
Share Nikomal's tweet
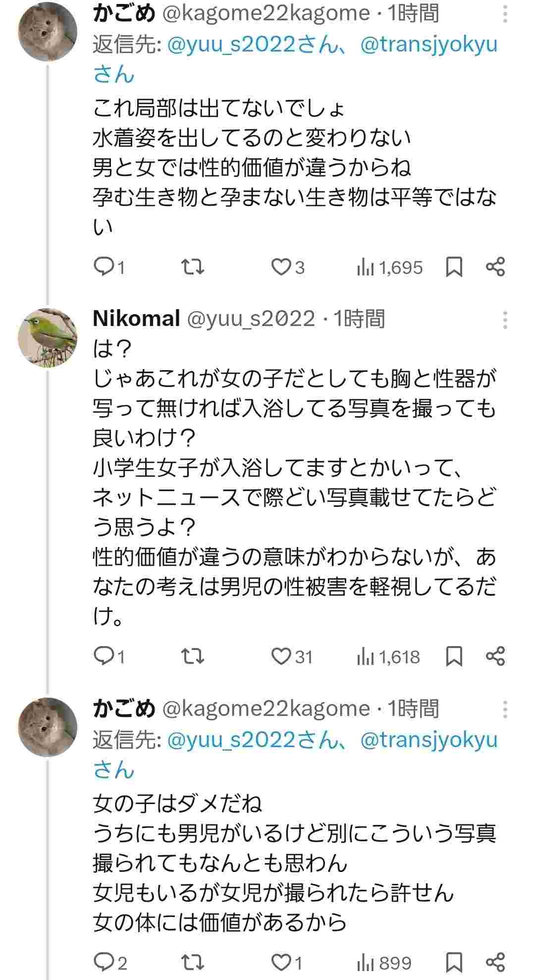tap(495, 656)
